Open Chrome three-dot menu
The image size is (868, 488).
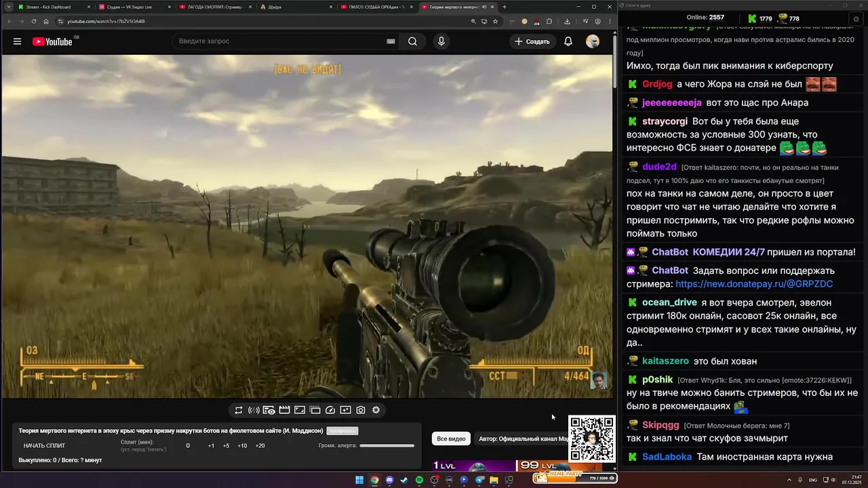pyautogui.click(x=610, y=21)
